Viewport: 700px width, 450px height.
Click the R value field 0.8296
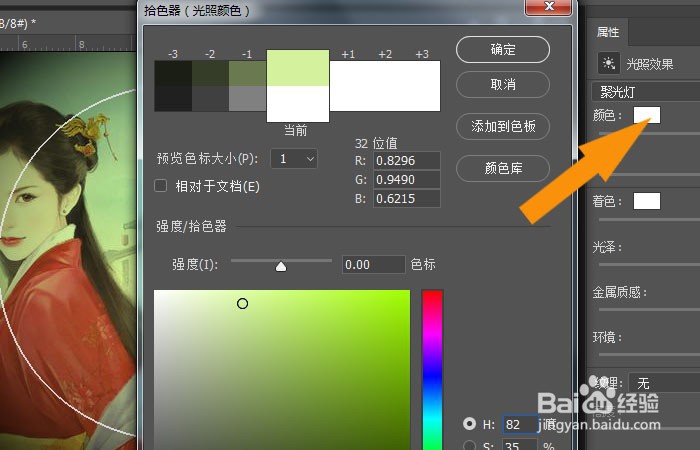[x=407, y=161]
